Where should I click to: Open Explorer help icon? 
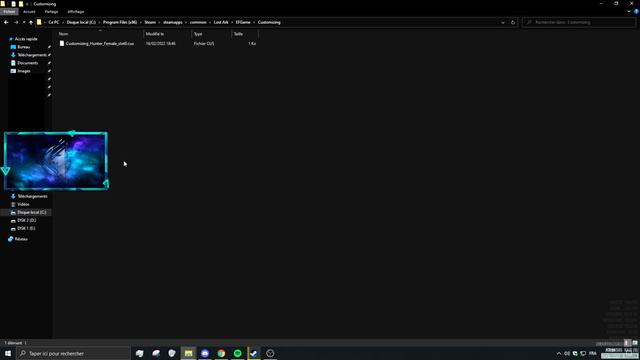pyautogui.click(x=636, y=11)
